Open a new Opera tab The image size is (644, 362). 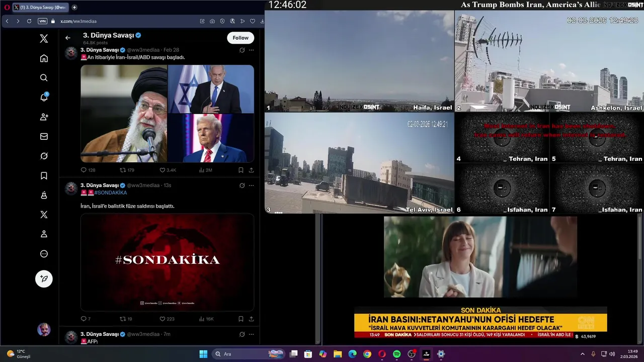pos(74,7)
